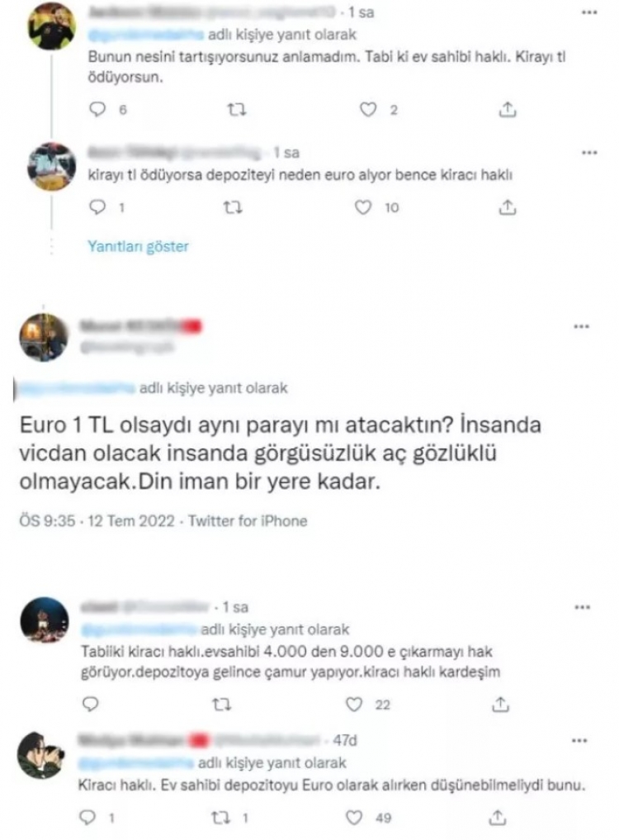Open more options on first tweet

(589, 13)
